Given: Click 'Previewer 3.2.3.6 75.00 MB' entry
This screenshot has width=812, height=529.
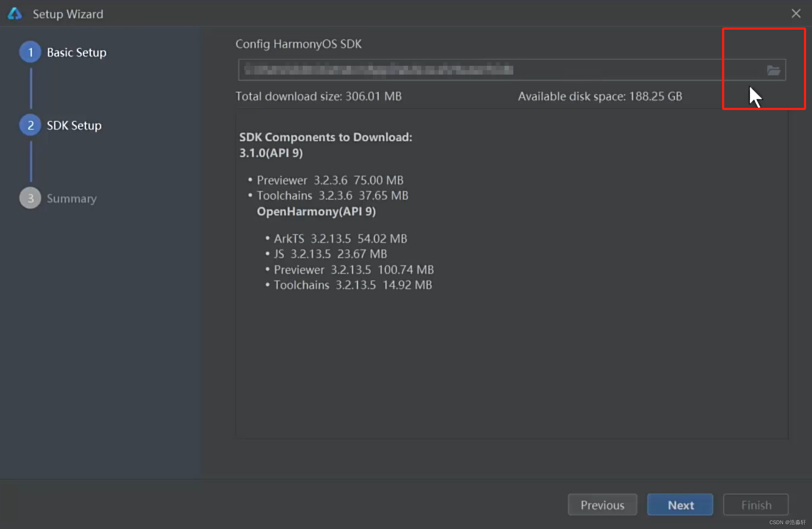Looking at the screenshot, I should [330, 180].
